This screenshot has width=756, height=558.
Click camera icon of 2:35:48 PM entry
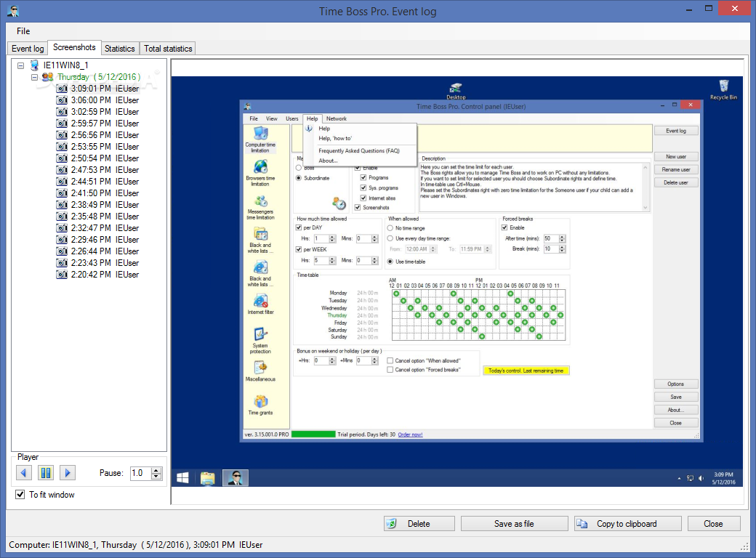point(62,217)
